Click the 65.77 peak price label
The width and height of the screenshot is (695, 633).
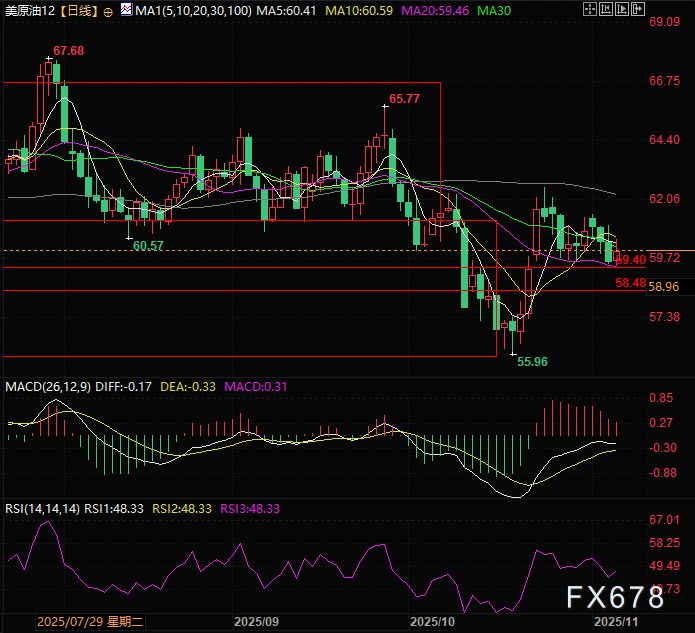(404, 98)
